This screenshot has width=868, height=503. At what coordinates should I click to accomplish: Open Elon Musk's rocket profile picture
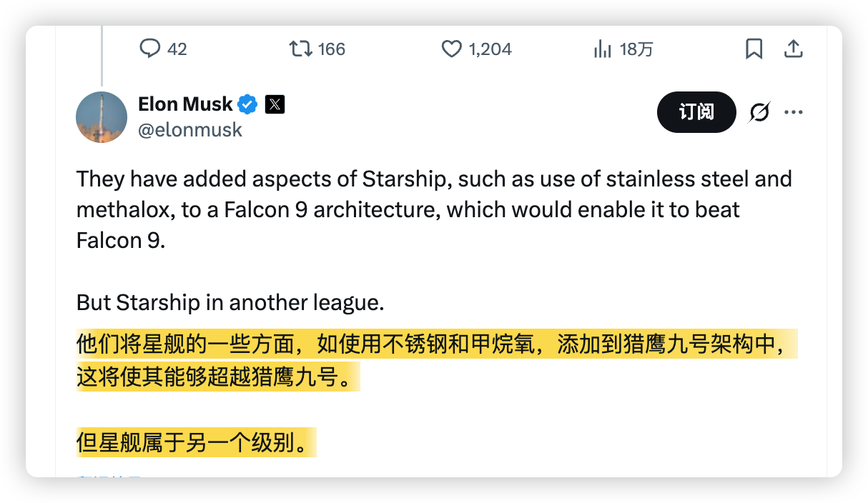click(102, 117)
